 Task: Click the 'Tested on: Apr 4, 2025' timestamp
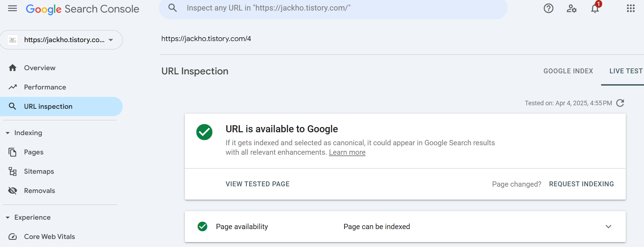pyautogui.click(x=568, y=103)
